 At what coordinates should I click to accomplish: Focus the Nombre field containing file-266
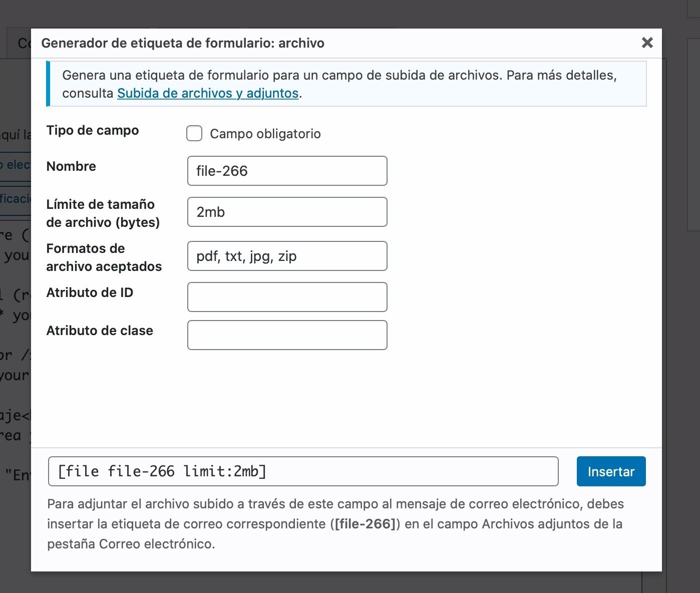coord(287,171)
